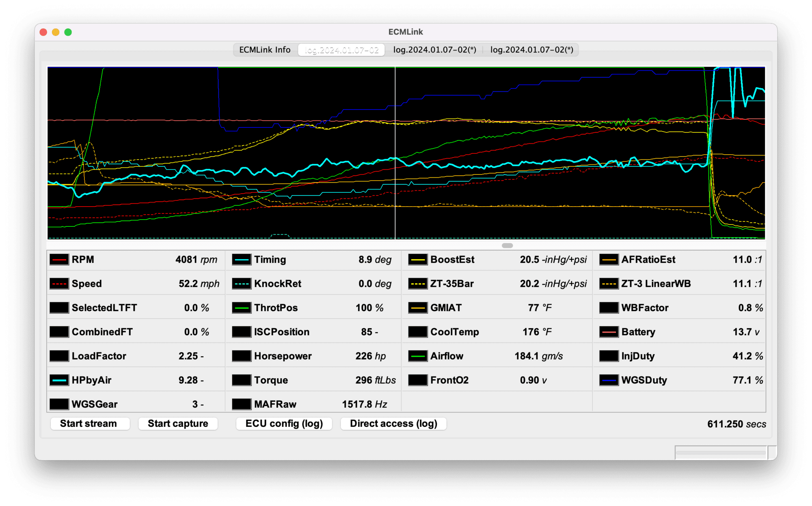The width and height of the screenshot is (812, 506).
Task: Select the InjDuty value 41.2 %
Action: pos(747,356)
